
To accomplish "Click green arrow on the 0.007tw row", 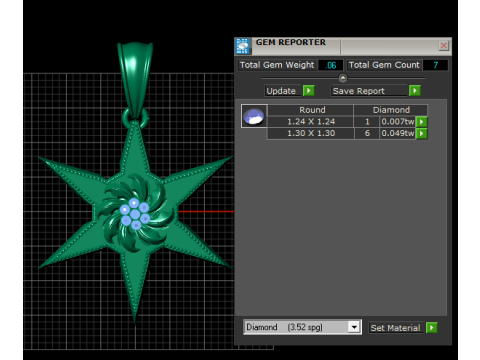I will 422,122.
